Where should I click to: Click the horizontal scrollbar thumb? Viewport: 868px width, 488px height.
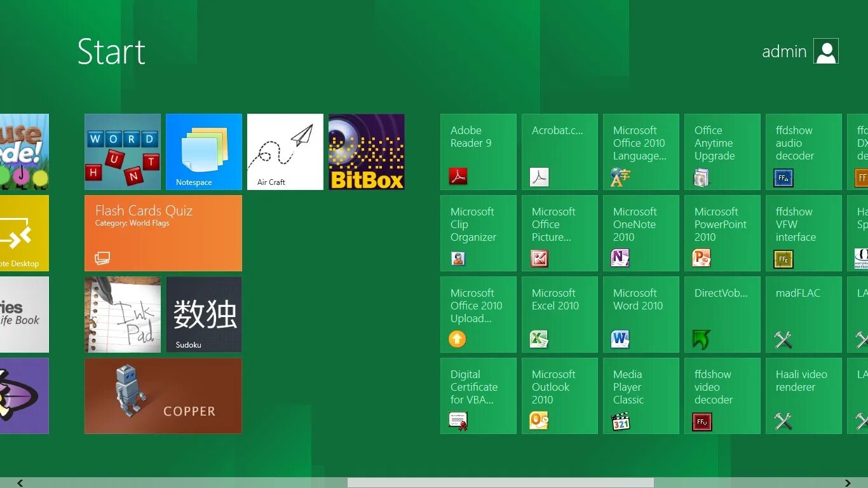[x=501, y=483]
